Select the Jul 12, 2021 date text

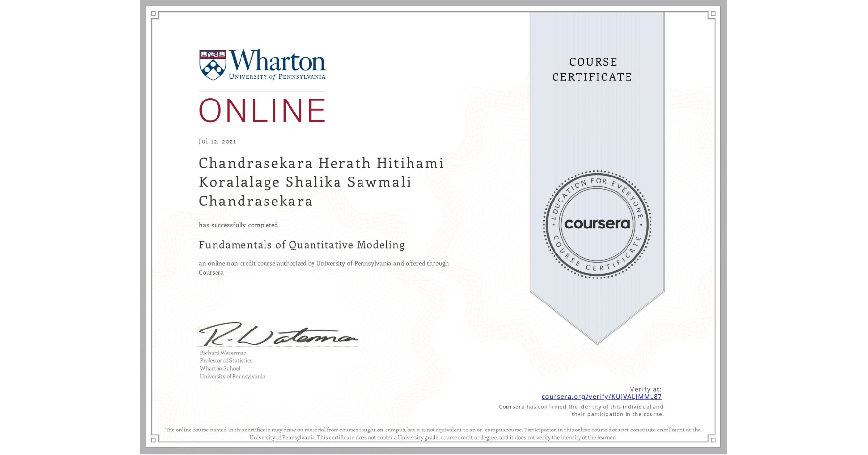click(x=217, y=141)
